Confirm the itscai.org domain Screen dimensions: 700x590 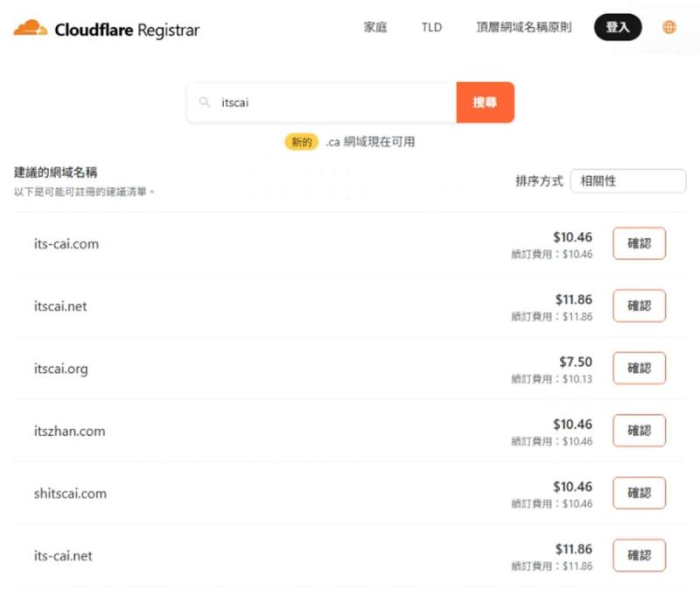click(640, 368)
